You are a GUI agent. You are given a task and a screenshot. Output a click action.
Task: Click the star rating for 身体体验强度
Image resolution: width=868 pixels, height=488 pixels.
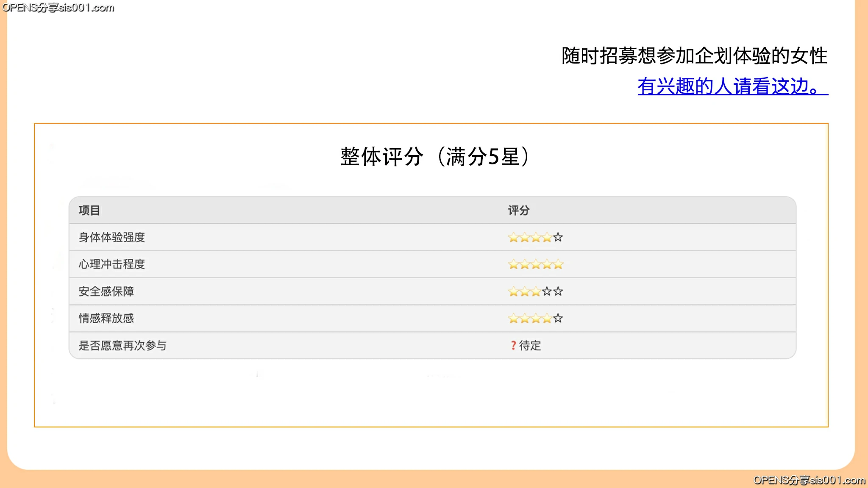[536, 237]
